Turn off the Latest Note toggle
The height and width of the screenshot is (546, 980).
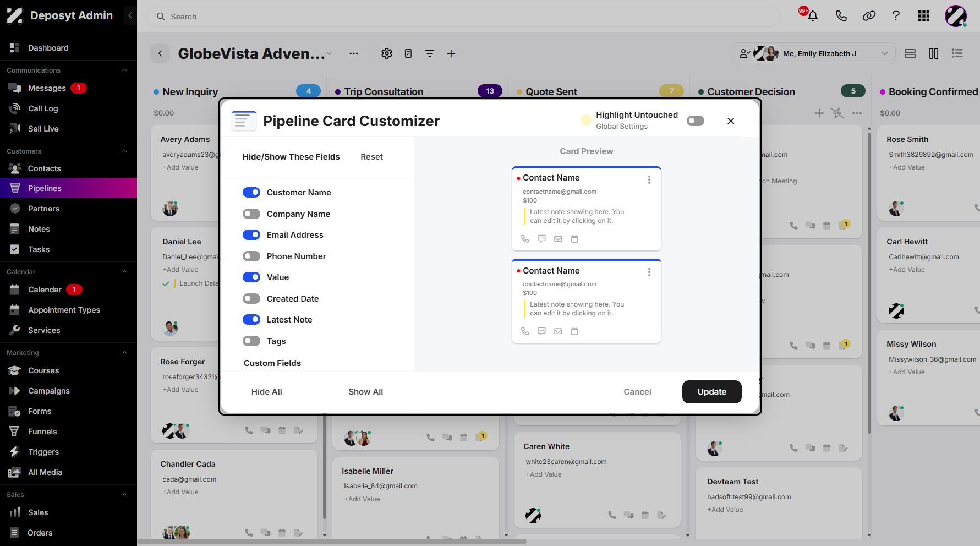point(251,319)
